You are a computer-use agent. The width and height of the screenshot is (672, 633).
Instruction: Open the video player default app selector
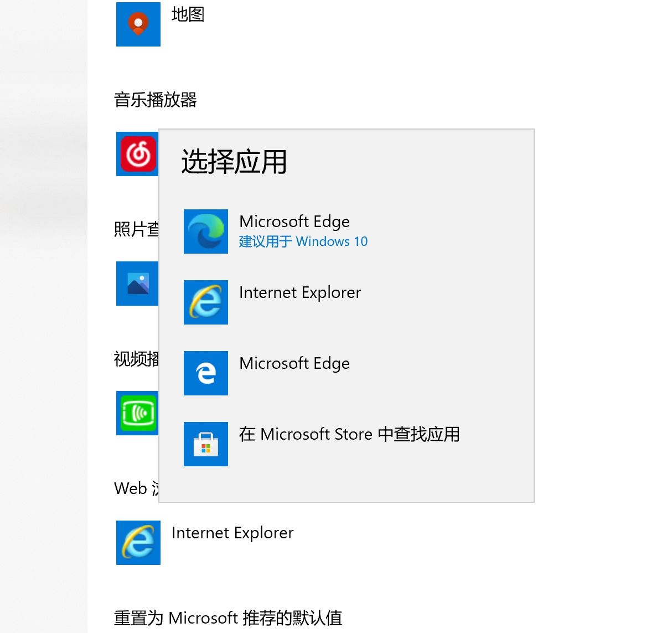tap(137, 413)
